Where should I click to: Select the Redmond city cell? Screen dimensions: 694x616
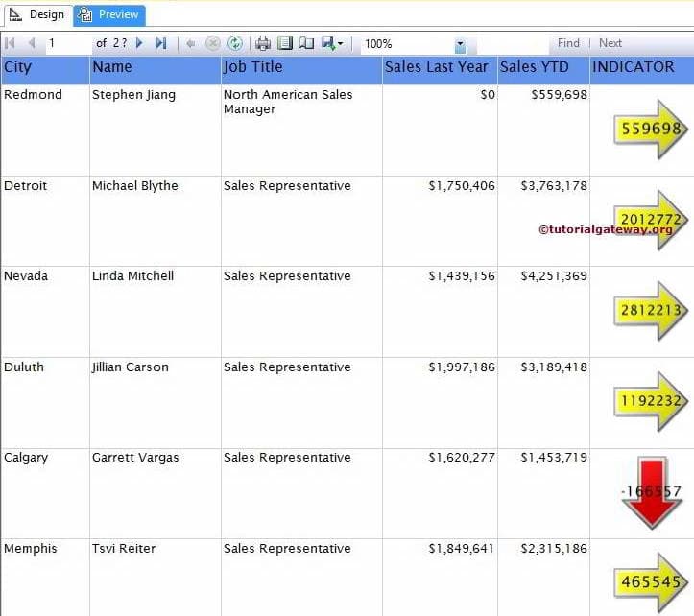point(45,130)
